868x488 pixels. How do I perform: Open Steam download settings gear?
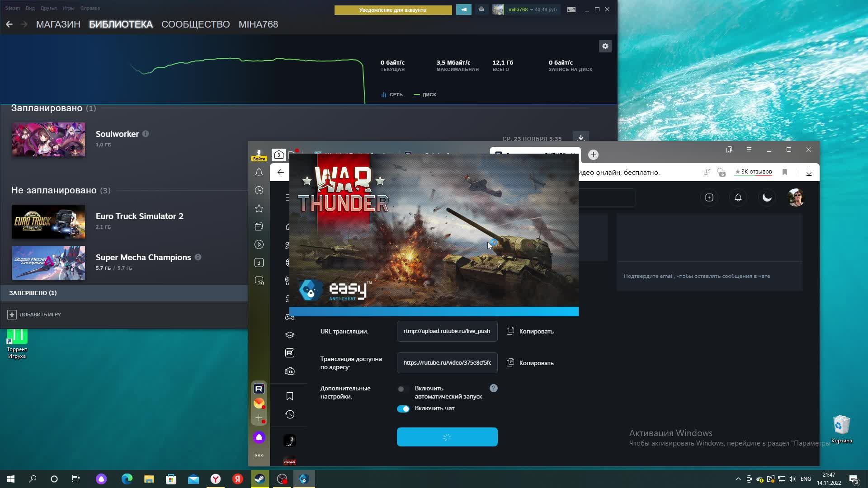tap(605, 46)
